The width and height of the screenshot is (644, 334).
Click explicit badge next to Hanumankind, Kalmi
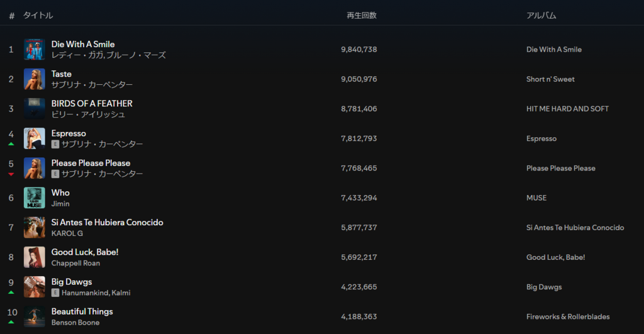pyautogui.click(x=55, y=292)
